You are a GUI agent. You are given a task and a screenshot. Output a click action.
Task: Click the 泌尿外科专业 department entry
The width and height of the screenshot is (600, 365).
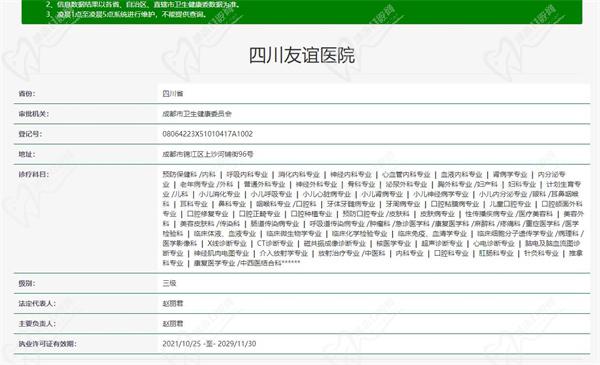pyautogui.click(x=406, y=184)
